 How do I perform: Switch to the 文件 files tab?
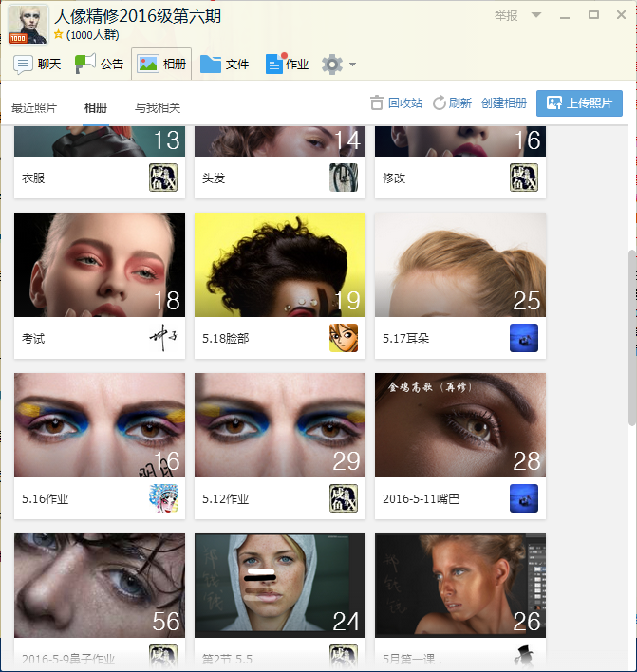pyautogui.click(x=225, y=65)
